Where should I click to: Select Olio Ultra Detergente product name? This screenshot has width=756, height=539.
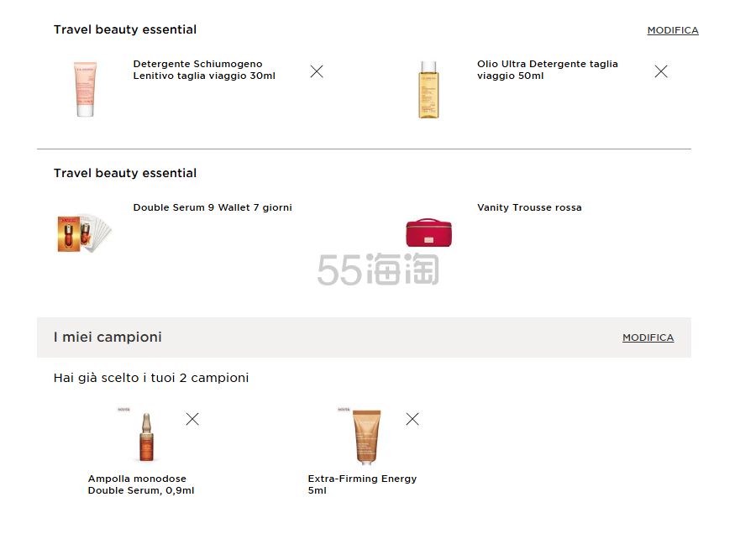click(x=547, y=70)
